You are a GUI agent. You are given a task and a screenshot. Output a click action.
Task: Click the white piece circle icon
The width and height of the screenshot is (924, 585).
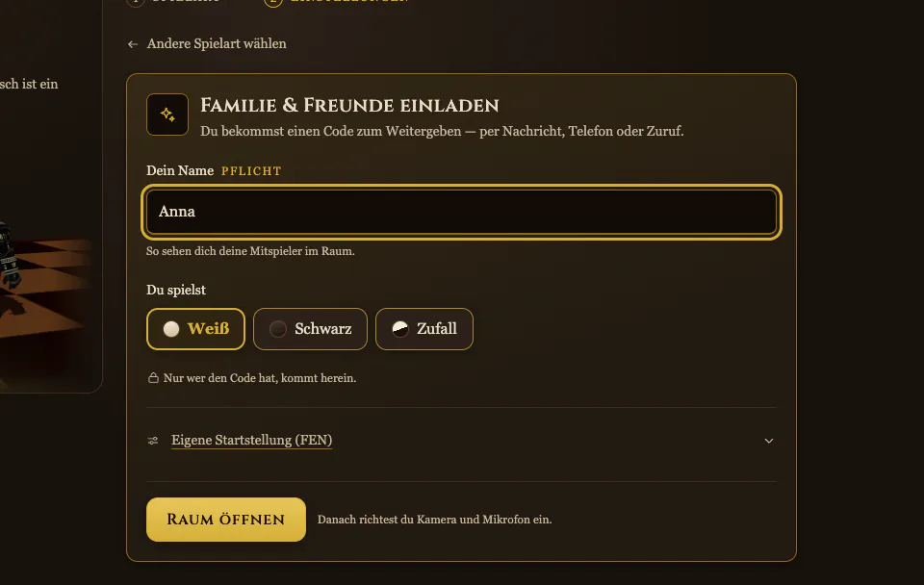[171, 329]
